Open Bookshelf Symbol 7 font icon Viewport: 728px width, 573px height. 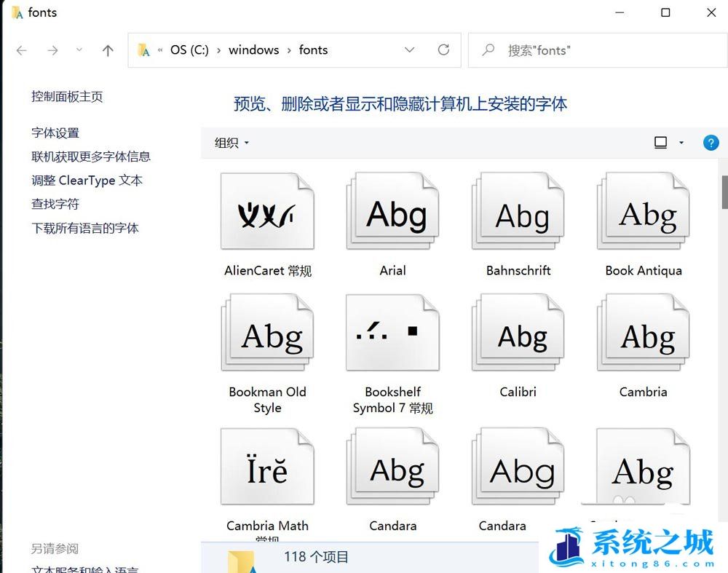(393, 333)
